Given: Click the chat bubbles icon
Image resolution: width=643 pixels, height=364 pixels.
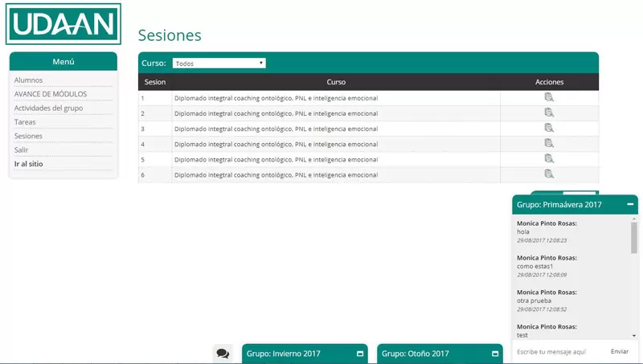Looking at the screenshot, I should pos(223,354).
